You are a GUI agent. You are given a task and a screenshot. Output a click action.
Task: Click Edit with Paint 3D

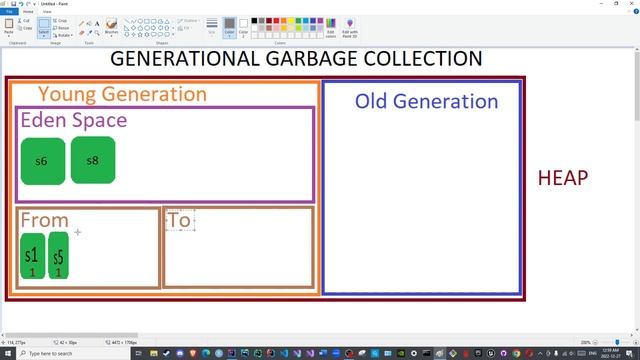(x=350, y=28)
